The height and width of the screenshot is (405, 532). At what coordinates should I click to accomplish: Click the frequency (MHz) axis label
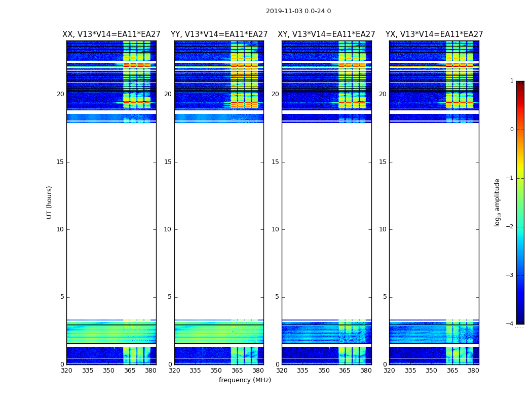coord(245,380)
